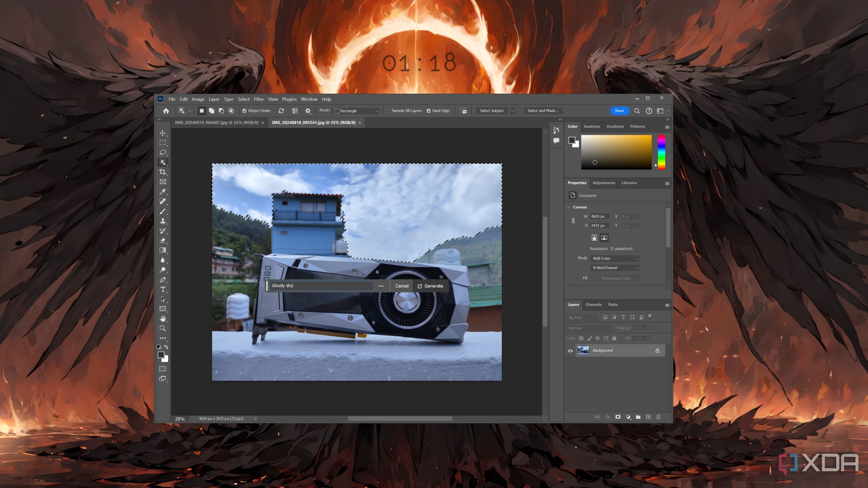Open the Filter menu
Image resolution: width=868 pixels, height=488 pixels.
[259, 98]
